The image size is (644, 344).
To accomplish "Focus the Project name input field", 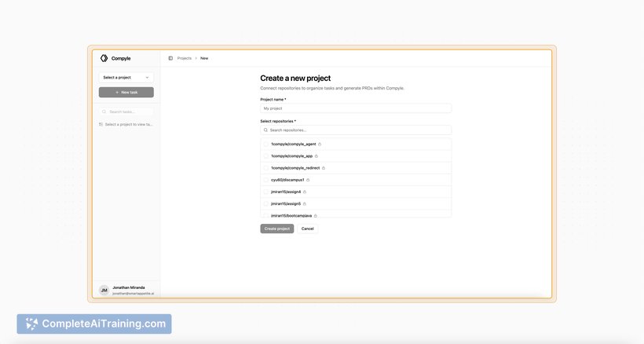I will [356, 108].
